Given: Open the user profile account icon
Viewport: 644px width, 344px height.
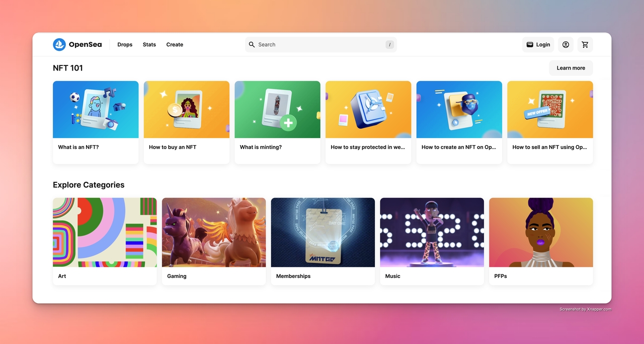Looking at the screenshot, I should [x=566, y=44].
